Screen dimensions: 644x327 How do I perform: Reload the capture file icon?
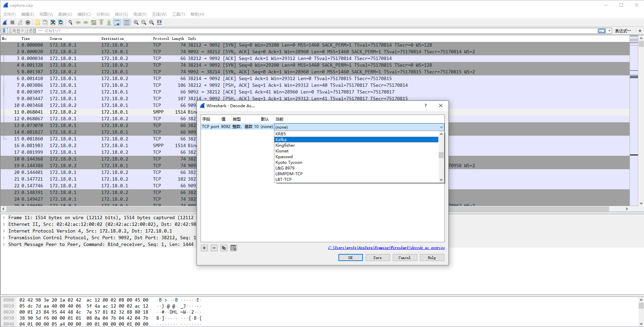click(61, 22)
